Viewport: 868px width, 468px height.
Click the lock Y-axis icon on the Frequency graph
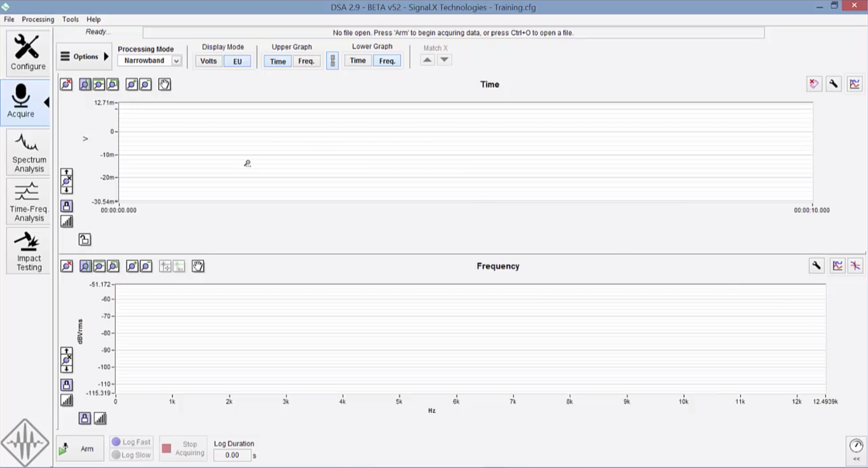(67, 385)
